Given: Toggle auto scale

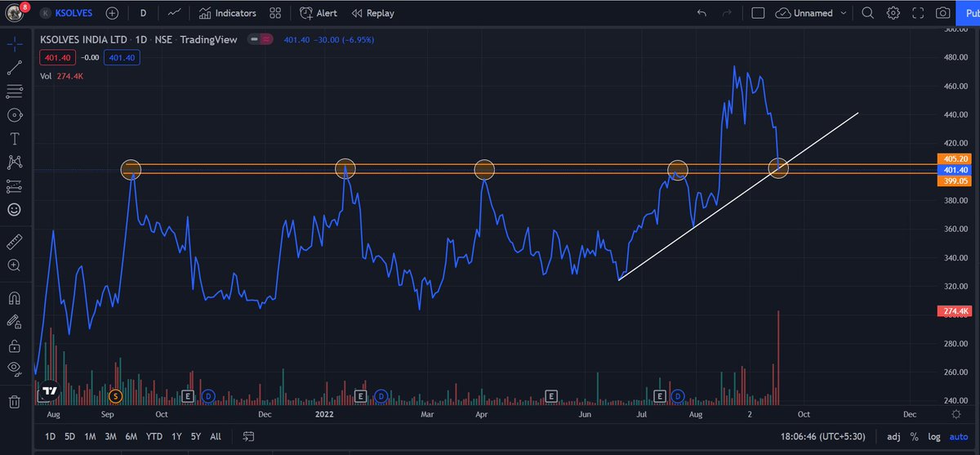Looking at the screenshot, I should tap(959, 437).
